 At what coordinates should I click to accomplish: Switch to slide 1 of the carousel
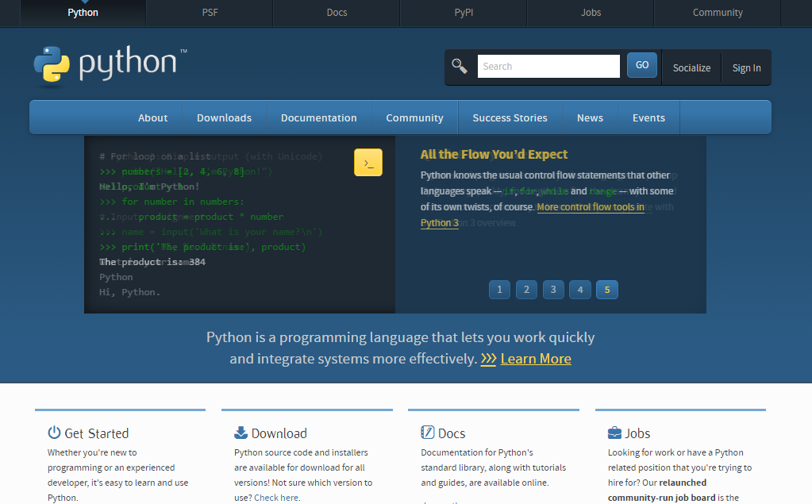click(499, 290)
